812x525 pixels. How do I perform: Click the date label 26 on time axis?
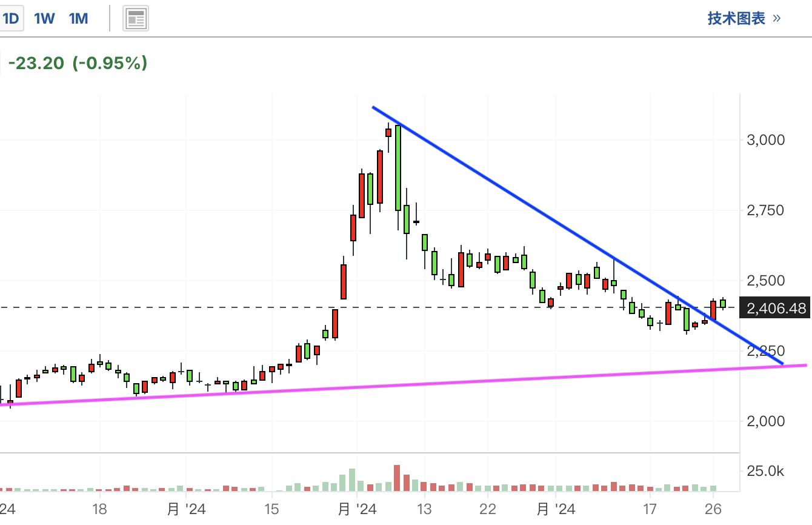(713, 508)
